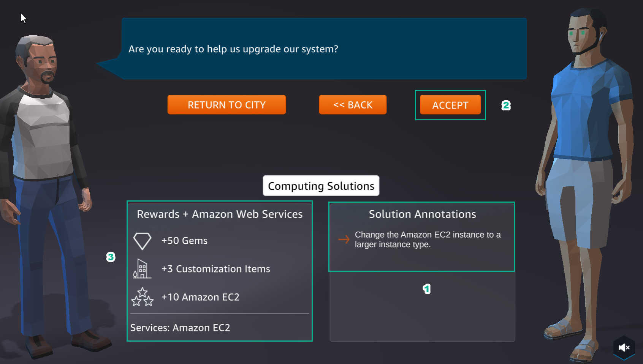Click '+10 Amazon EC2' reward text

click(x=200, y=297)
